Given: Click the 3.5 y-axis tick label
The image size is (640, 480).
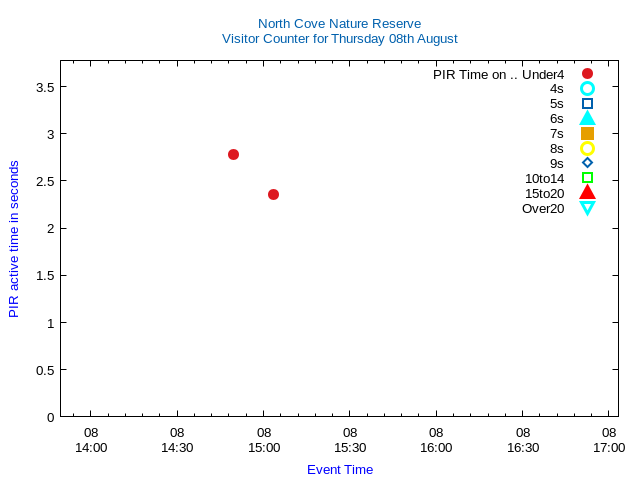Looking at the screenshot, I should [x=45, y=87].
